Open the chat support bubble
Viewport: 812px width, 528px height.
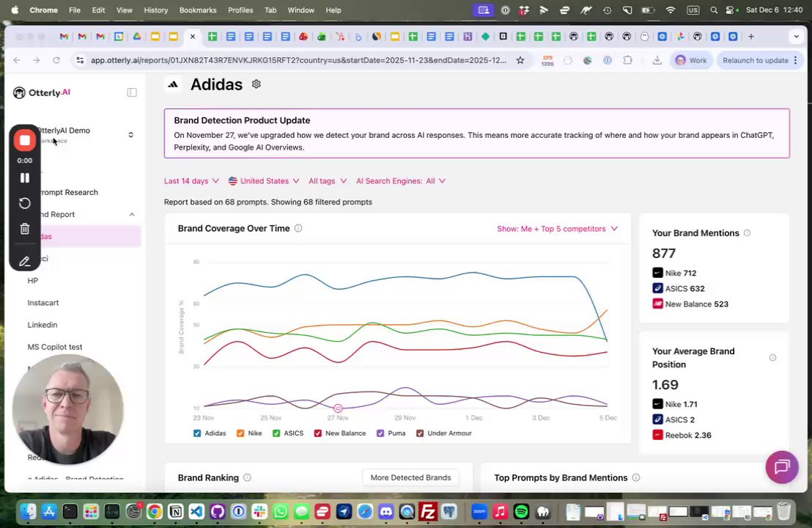(x=781, y=467)
